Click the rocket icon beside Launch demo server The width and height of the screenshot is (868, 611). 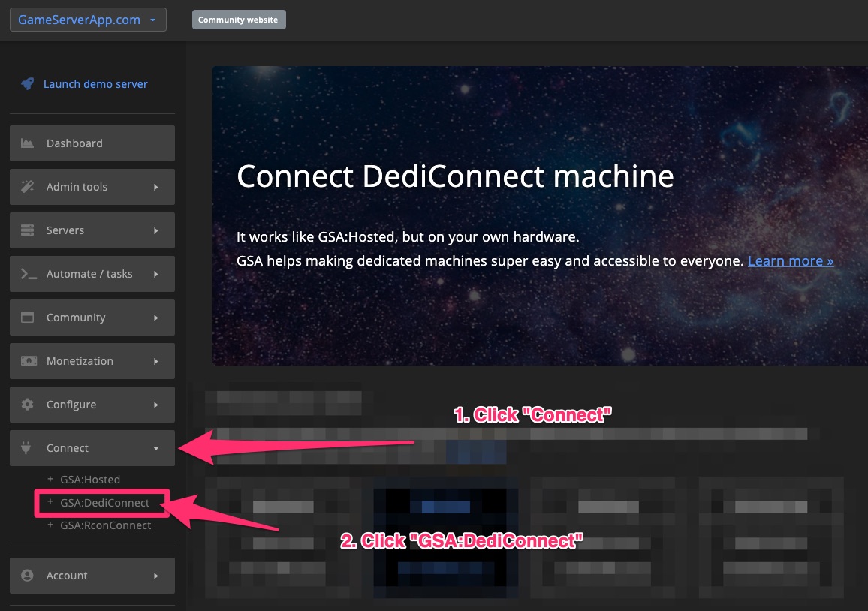coord(27,83)
